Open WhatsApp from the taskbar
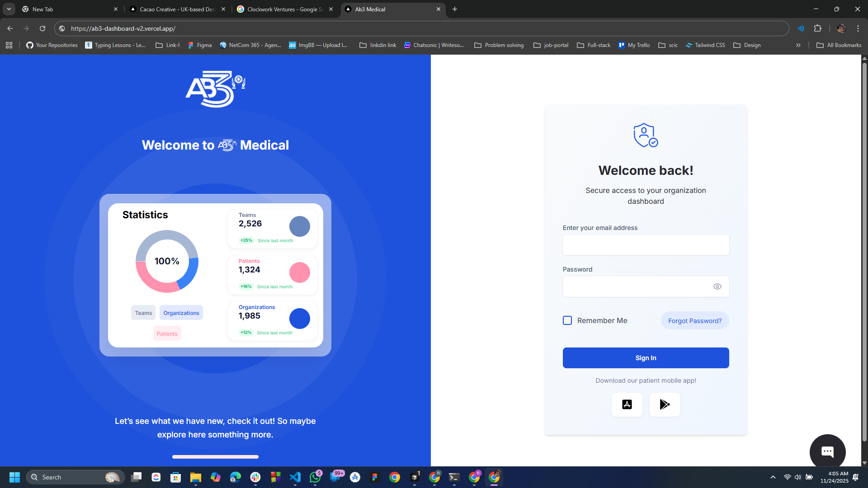The image size is (868, 488). point(315,477)
